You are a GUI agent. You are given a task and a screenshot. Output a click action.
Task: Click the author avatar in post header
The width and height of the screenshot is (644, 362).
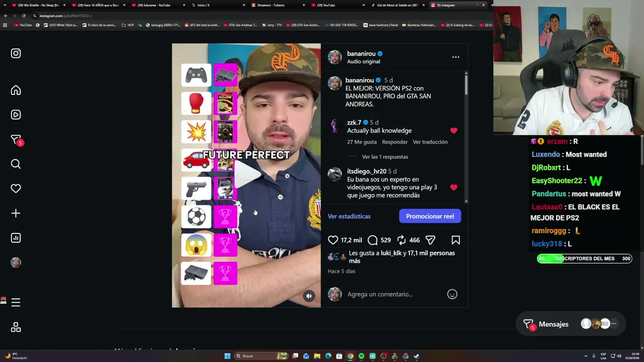click(335, 57)
